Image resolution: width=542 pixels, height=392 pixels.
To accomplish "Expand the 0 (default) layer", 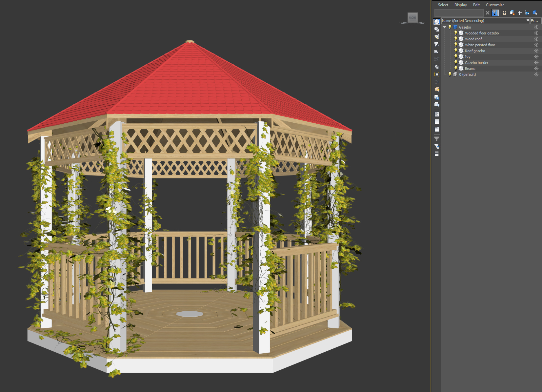I will 445,74.
